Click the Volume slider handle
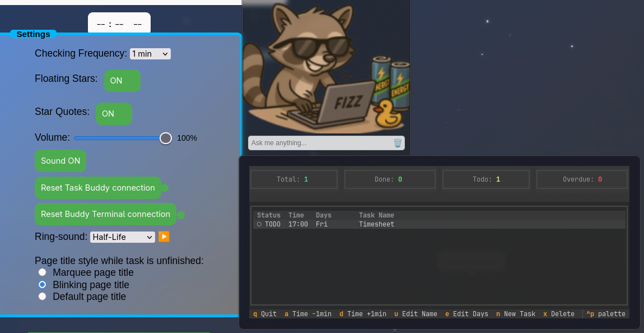Image resolution: width=644 pixels, height=333 pixels. click(x=166, y=138)
